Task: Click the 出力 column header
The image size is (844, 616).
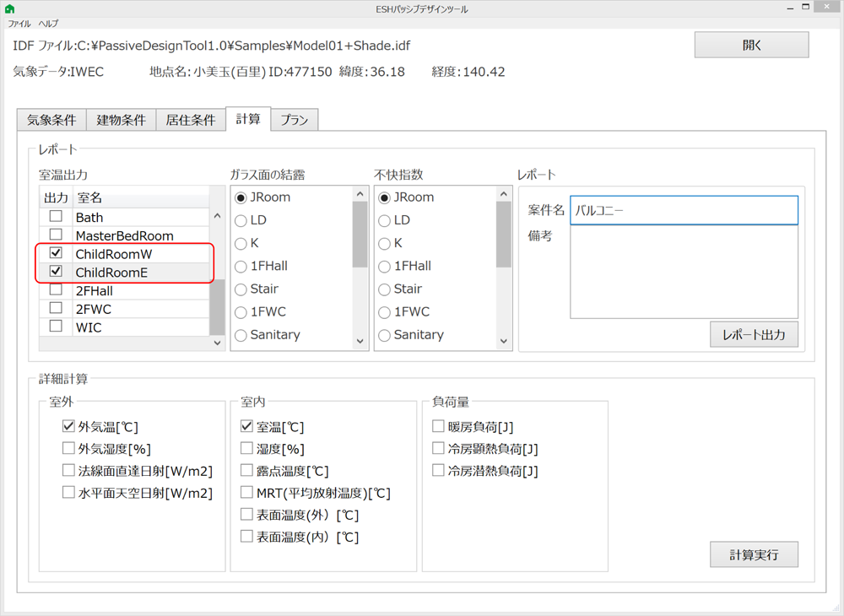Action: click(56, 197)
